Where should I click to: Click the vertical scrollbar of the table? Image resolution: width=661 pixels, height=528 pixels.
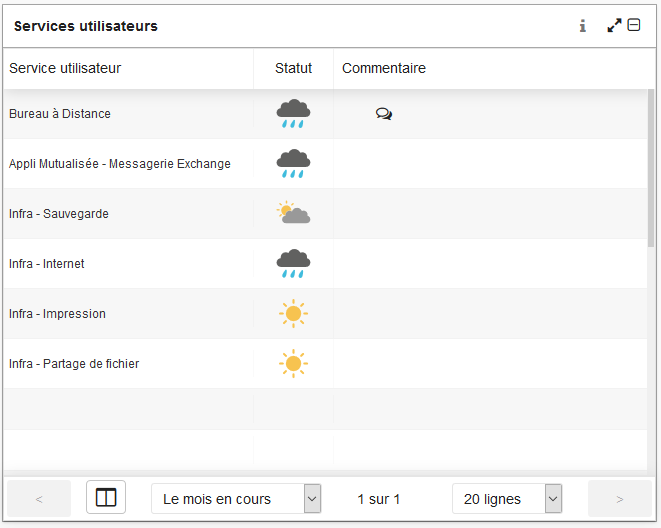(651, 169)
